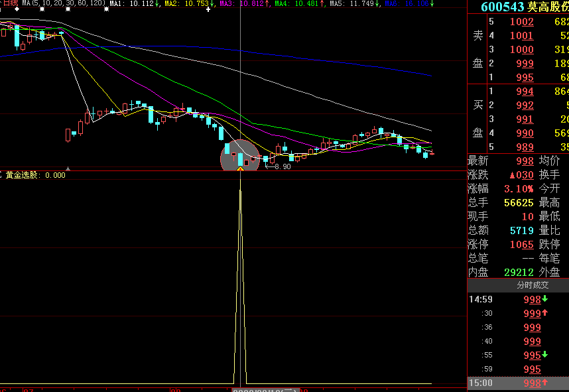Select the buy-1 price 994
Screen dimensions: 569x392
click(x=524, y=92)
